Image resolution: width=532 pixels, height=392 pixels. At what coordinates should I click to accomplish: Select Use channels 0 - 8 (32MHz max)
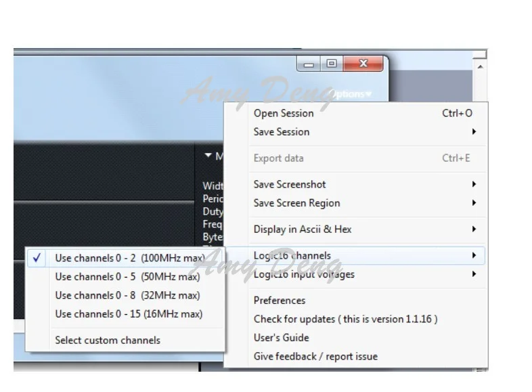click(x=125, y=295)
